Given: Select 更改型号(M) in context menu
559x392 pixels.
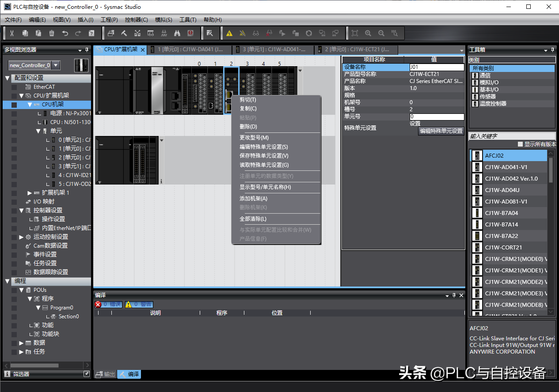Looking at the screenshot, I should click(x=254, y=138).
